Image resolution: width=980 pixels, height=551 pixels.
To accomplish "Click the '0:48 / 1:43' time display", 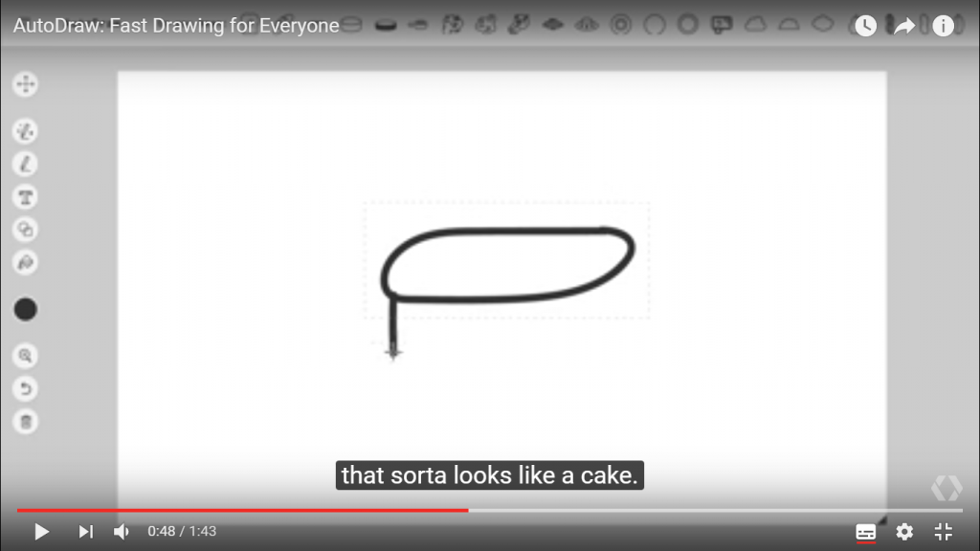I will [182, 532].
